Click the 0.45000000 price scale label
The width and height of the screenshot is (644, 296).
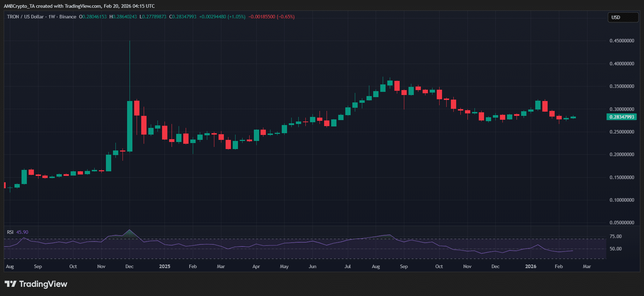[x=622, y=41]
